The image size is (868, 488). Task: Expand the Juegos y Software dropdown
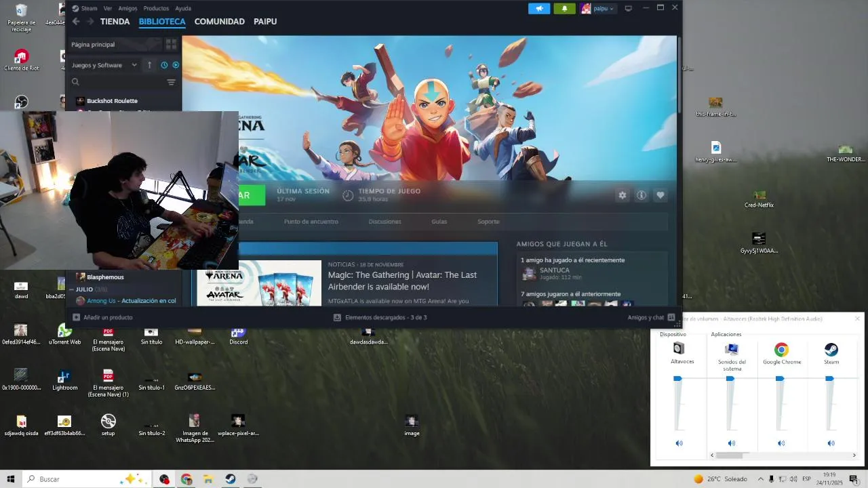pyautogui.click(x=104, y=65)
